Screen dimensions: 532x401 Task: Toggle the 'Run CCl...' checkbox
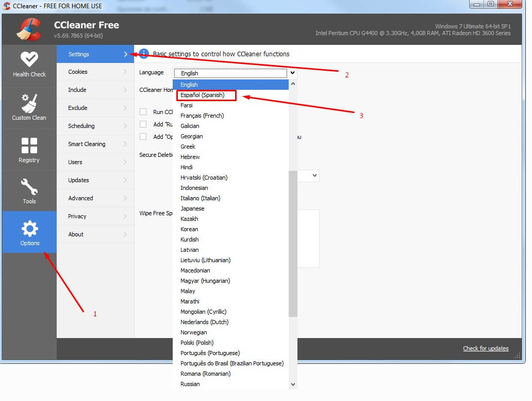tap(143, 111)
